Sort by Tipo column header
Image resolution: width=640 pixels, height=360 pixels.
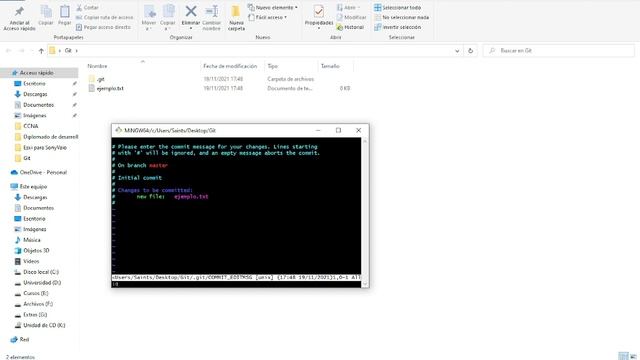tap(273, 66)
